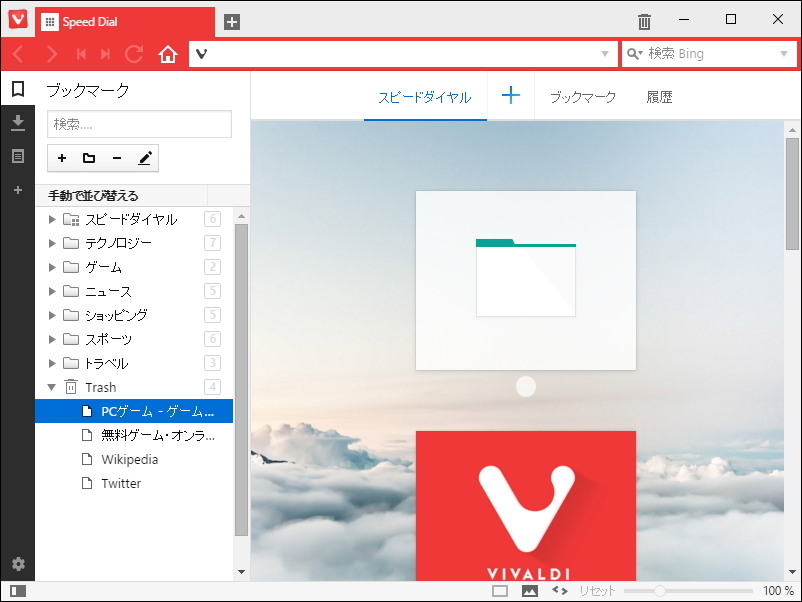Expand the テクノロジー bookmark folder

coord(51,243)
